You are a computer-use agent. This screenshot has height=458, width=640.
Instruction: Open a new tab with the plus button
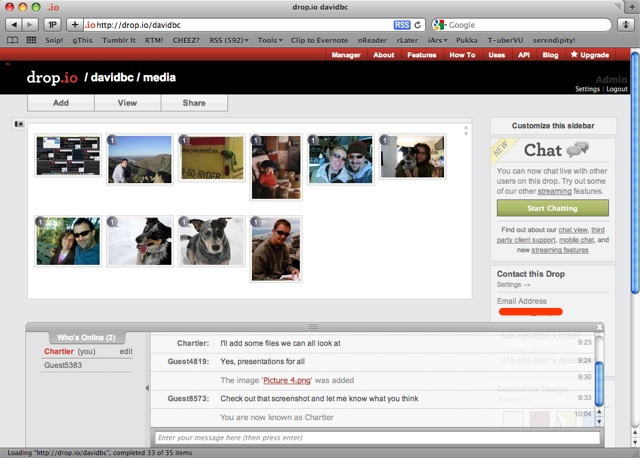coord(632,7)
